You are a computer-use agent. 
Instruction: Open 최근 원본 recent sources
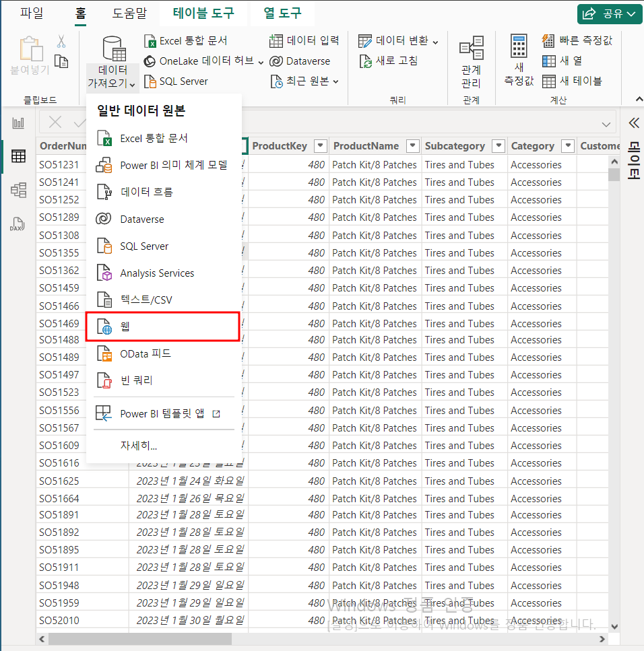click(x=304, y=81)
